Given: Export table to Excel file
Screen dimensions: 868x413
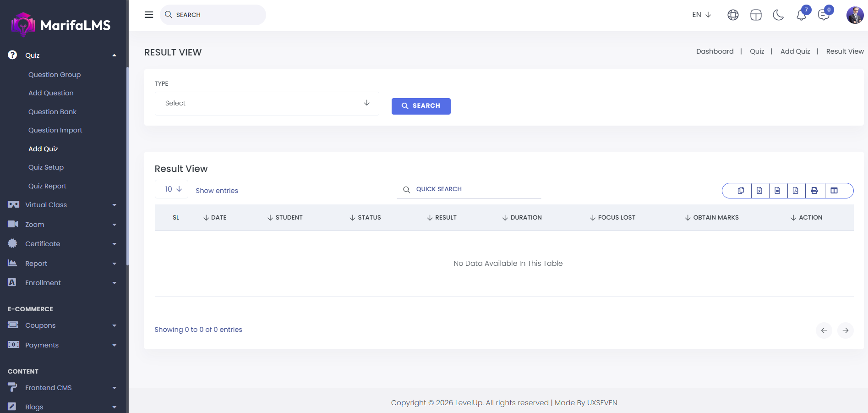Looking at the screenshot, I should tap(759, 191).
